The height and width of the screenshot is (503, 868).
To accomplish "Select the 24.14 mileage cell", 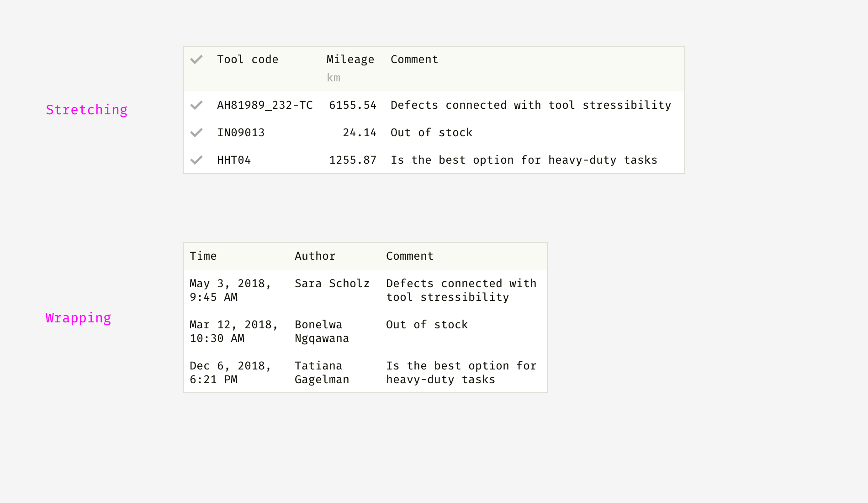I will pos(360,133).
